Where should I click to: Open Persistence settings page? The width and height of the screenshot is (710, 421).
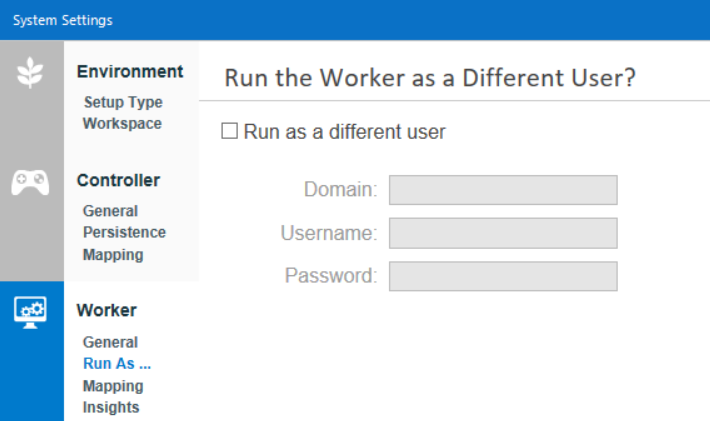pyautogui.click(x=124, y=232)
